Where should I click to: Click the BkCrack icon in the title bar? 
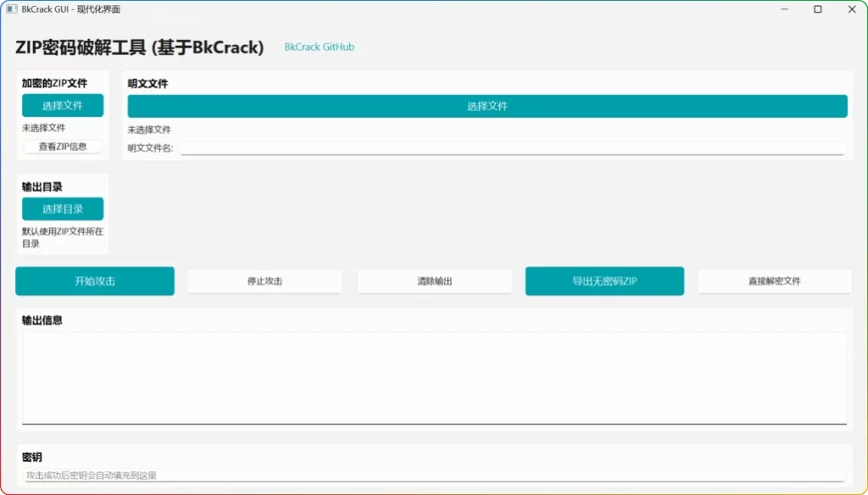12,9
